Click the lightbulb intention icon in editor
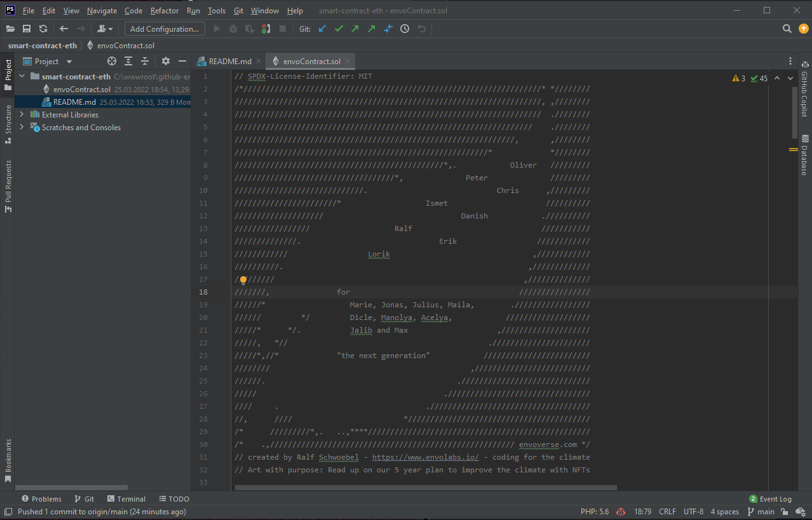 tap(243, 280)
